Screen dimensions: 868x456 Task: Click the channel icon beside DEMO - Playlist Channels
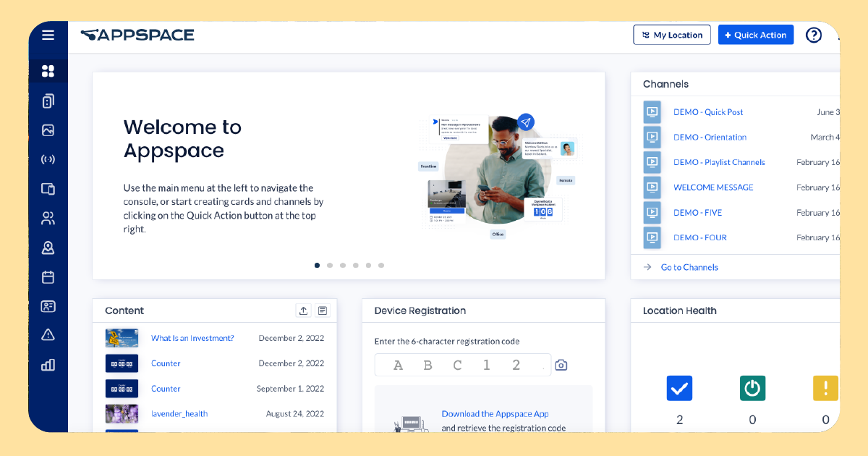pos(652,162)
